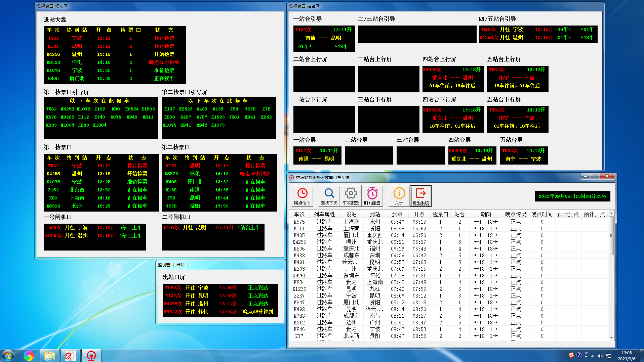Click the train list scrollbar thumb
The width and height of the screenshot is (644, 362).
tap(611, 235)
